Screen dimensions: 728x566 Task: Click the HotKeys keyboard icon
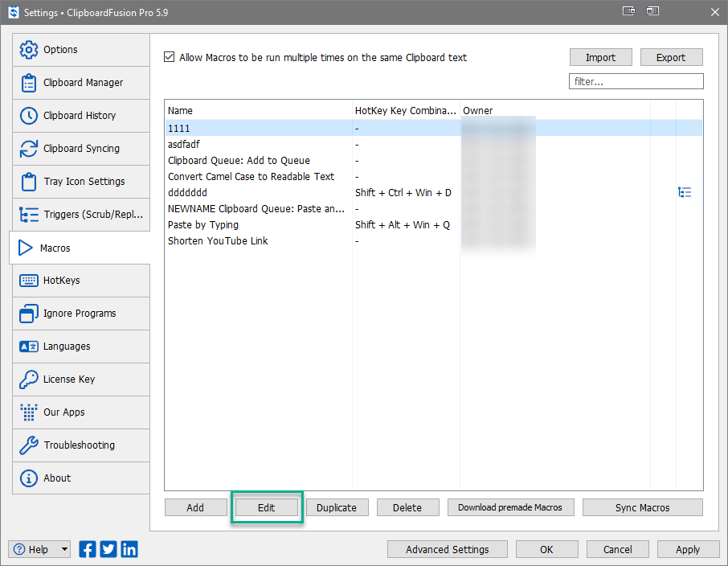[x=29, y=281]
